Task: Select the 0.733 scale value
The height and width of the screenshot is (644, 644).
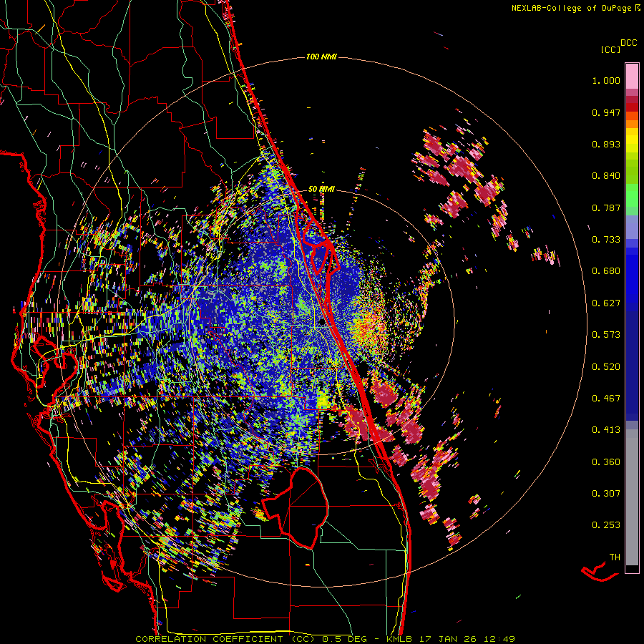Action: 606,240
